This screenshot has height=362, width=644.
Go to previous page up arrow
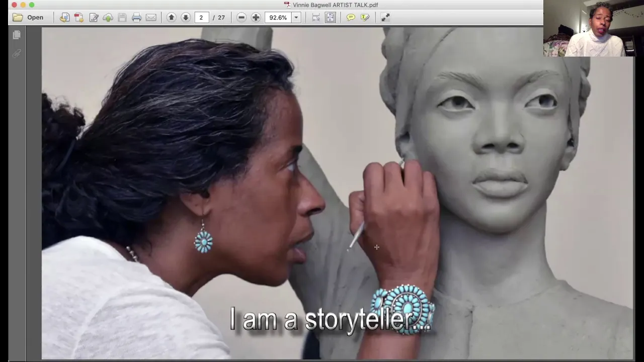(x=171, y=18)
